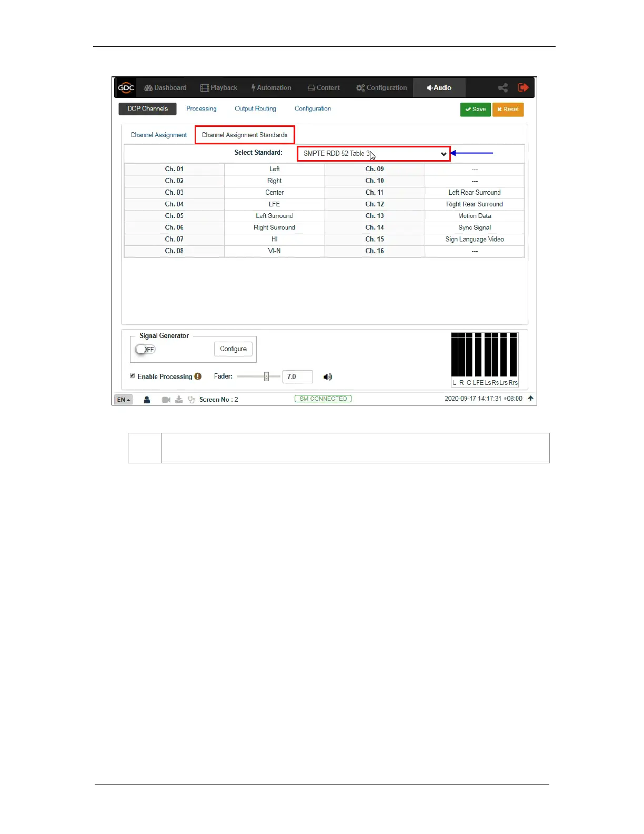Click the share/network icon in header
Image resolution: width=644 pixels, height=834 pixels.
click(x=503, y=88)
